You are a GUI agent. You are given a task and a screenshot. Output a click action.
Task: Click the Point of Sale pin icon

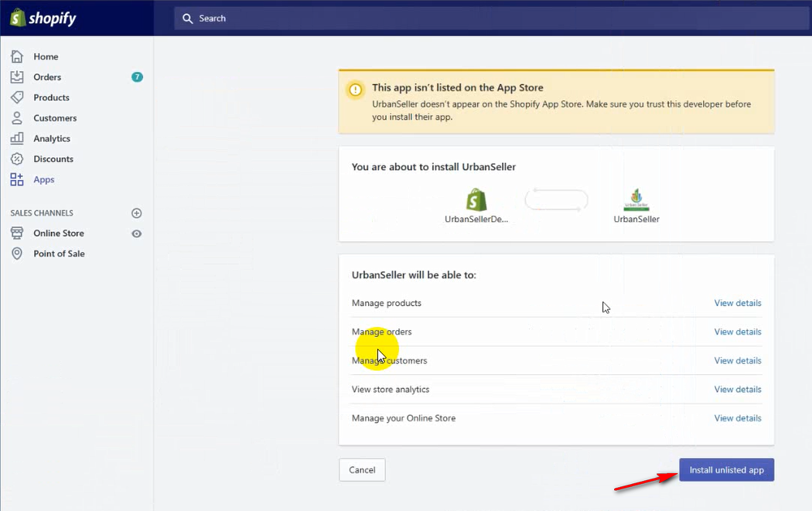(x=17, y=254)
